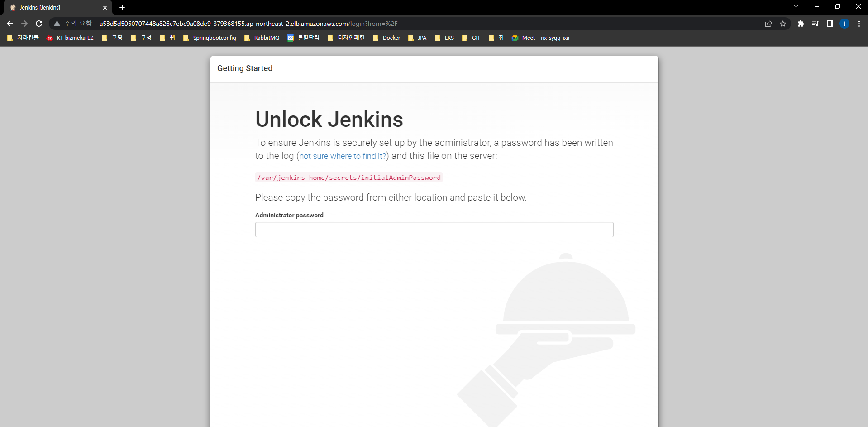Open the KT bizmeka EZ bookmark
This screenshot has width=868, height=427.
(70, 38)
